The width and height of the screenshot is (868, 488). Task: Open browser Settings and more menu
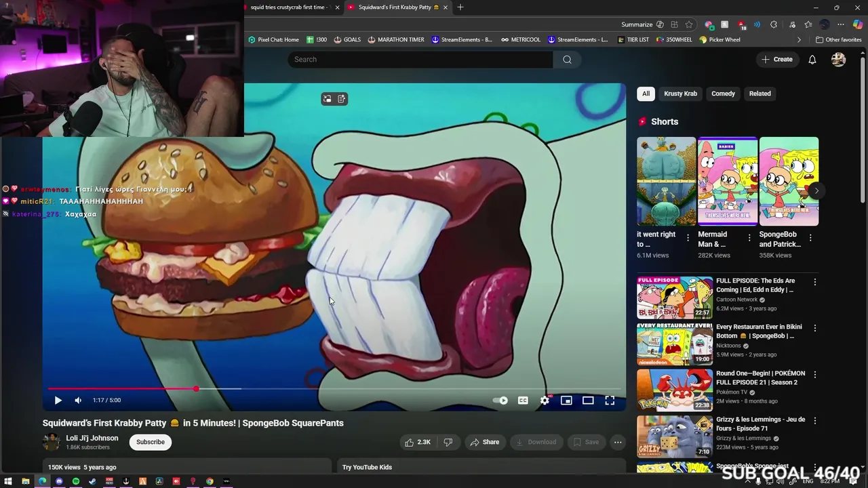[841, 24]
